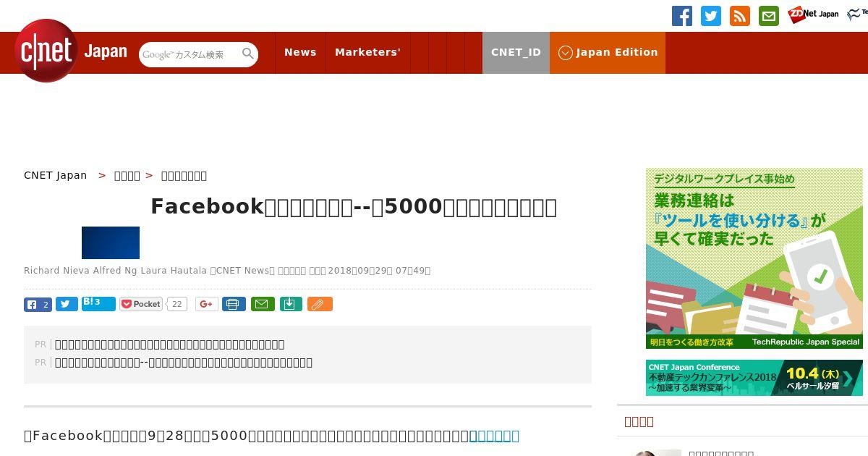The image size is (868, 456).
Task: Submit search with magnifier icon
Action: click(248, 54)
